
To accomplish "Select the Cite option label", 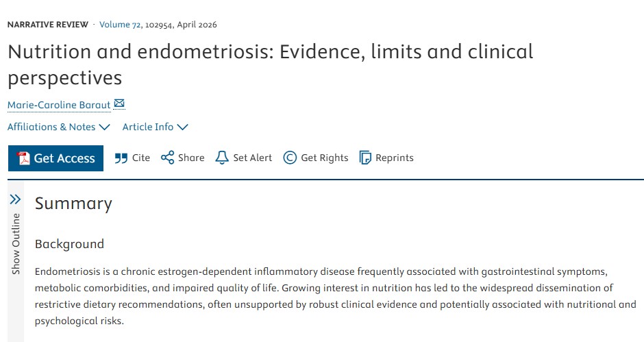I will (141, 158).
